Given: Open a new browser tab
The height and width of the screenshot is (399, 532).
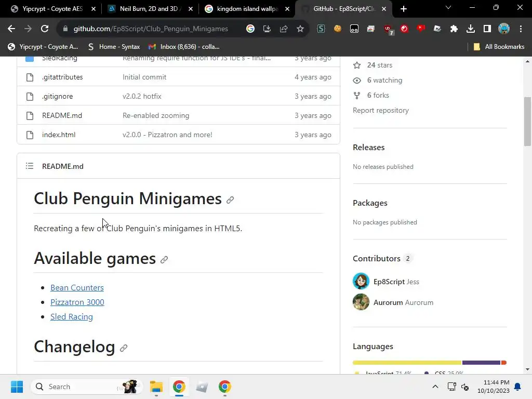Looking at the screenshot, I should 403,9.
